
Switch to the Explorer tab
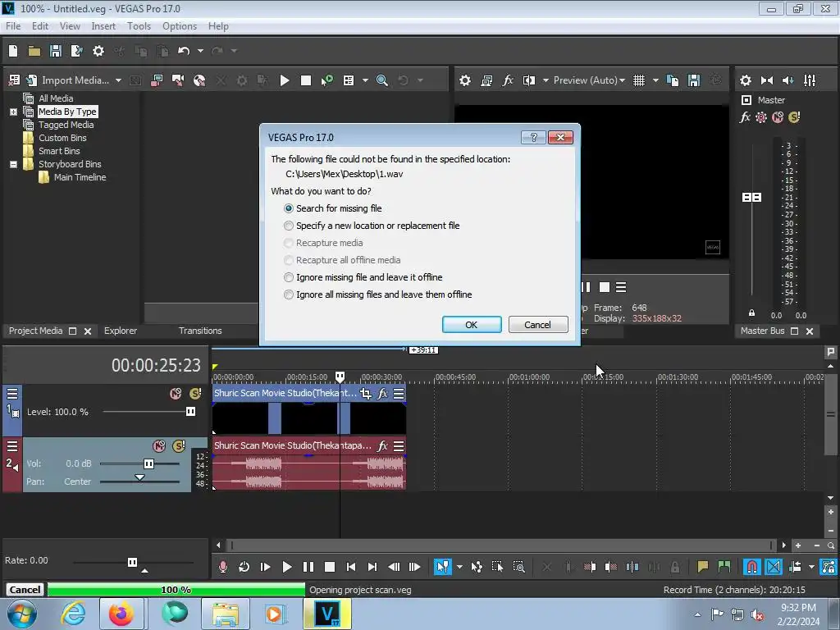click(x=121, y=331)
